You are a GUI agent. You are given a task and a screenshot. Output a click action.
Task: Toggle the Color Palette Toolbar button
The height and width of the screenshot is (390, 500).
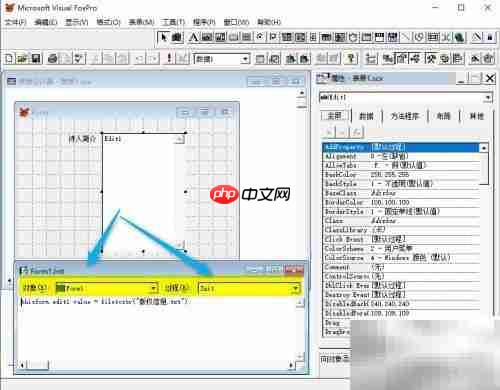point(444,59)
